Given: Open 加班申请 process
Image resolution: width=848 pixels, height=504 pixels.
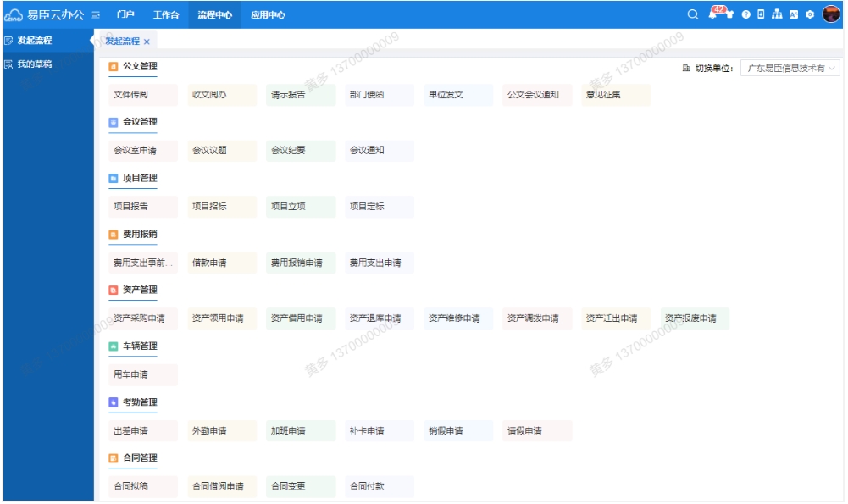Looking at the screenshot, I should pyautogui.click(x=301, y=431).
